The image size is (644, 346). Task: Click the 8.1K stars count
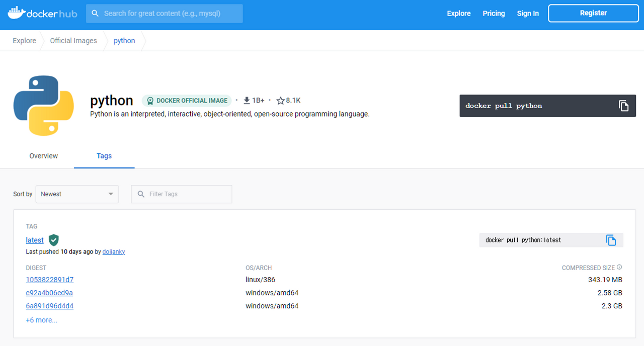[x=293, y=101]
